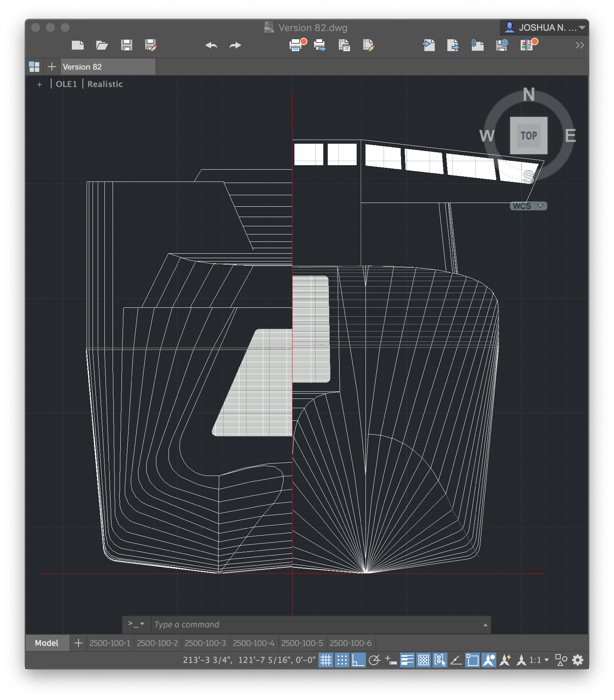Open the recent commands dropdown in the command line
The image size is (614, 700).
136,624
